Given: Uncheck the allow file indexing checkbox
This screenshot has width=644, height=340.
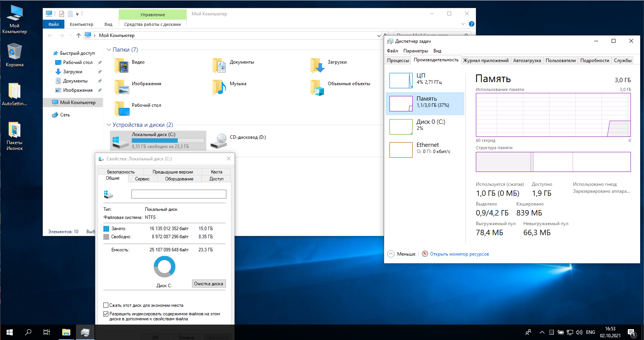Looking at the screenshot, I should pyautogui.click(x=106, y=314).
